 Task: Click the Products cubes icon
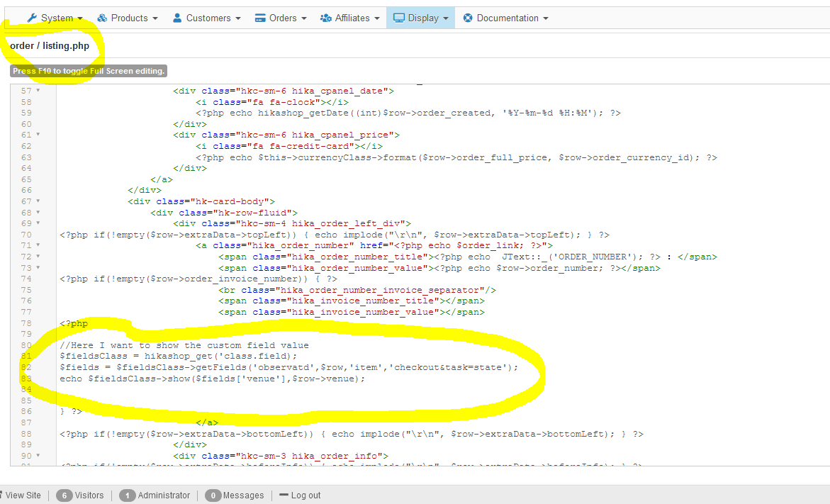pos(102,18)
